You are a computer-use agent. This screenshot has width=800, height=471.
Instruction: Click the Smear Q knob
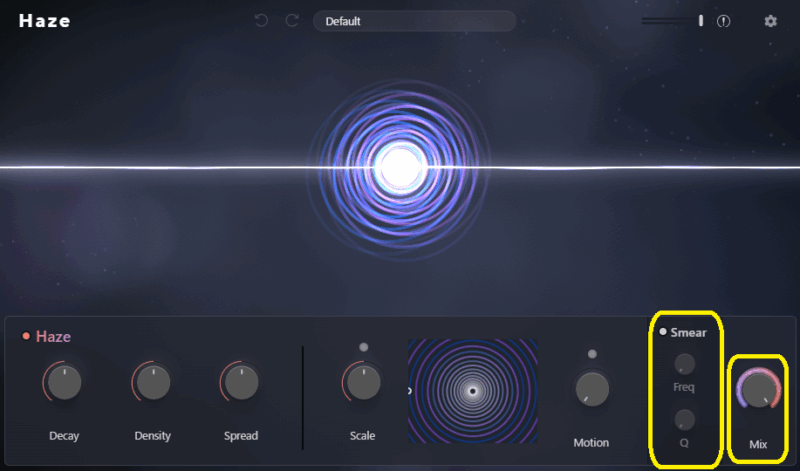685,418
